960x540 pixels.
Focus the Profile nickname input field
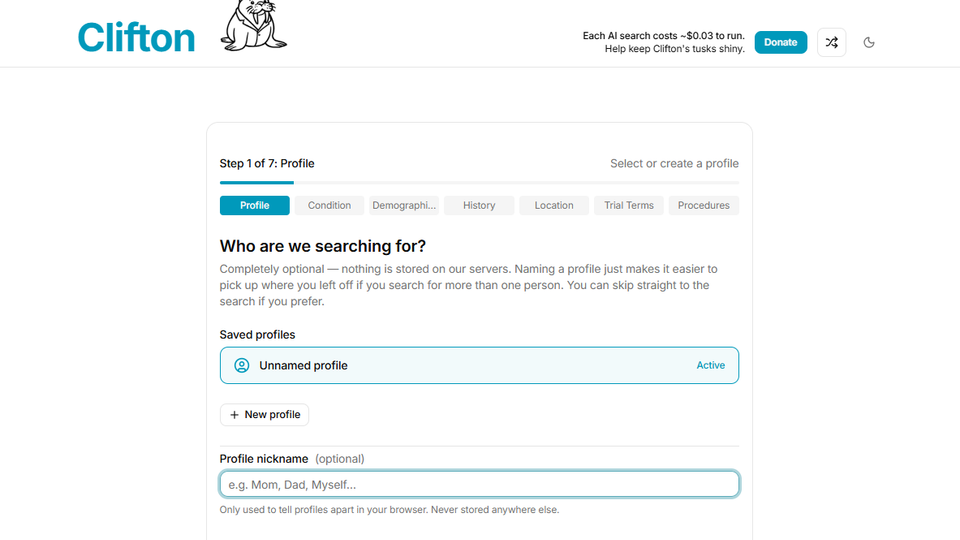(479, 485)
